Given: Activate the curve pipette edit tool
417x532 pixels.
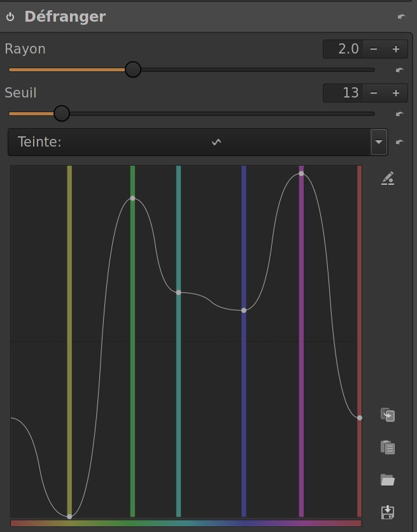Looking at the screenshot, I should [388, 178].
